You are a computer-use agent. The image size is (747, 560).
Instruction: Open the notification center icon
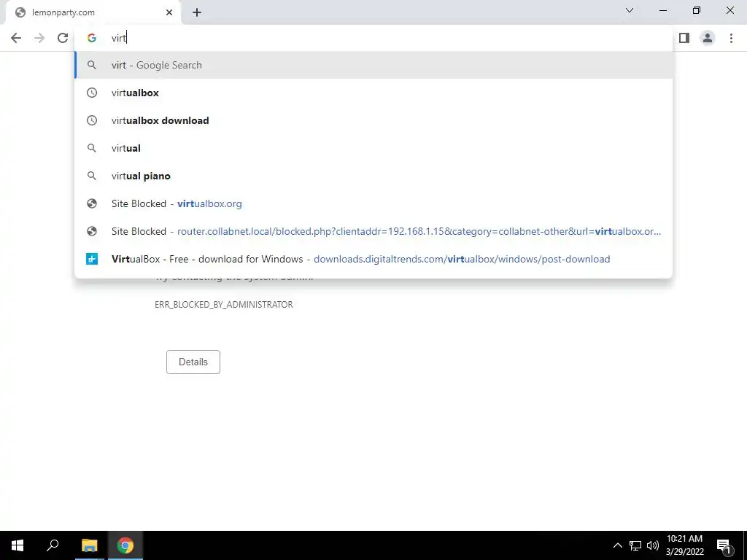click(724, 545)
